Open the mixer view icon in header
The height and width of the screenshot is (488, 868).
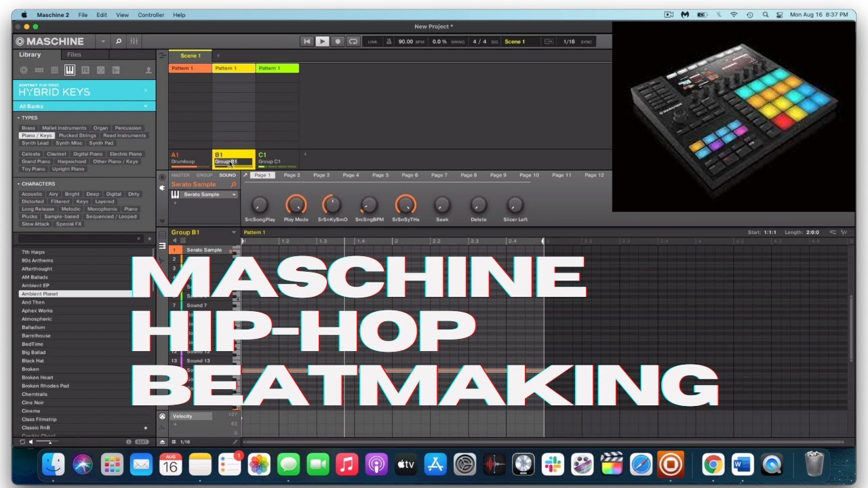[134, 41]
